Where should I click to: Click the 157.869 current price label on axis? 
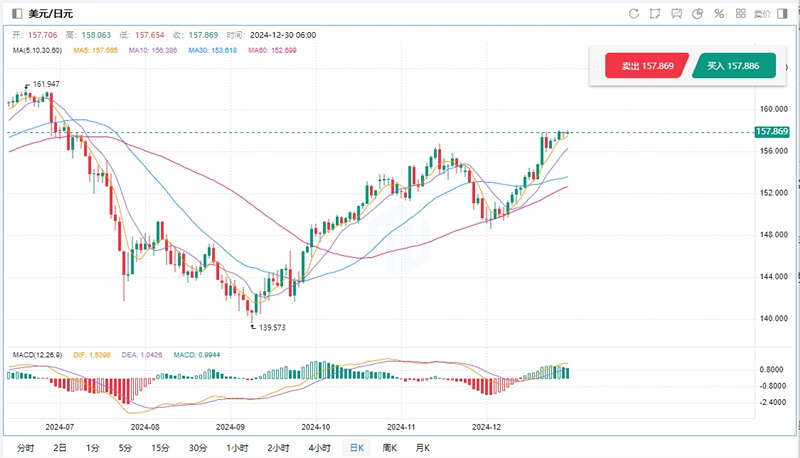pyautogui.click(x=773, y=132)
